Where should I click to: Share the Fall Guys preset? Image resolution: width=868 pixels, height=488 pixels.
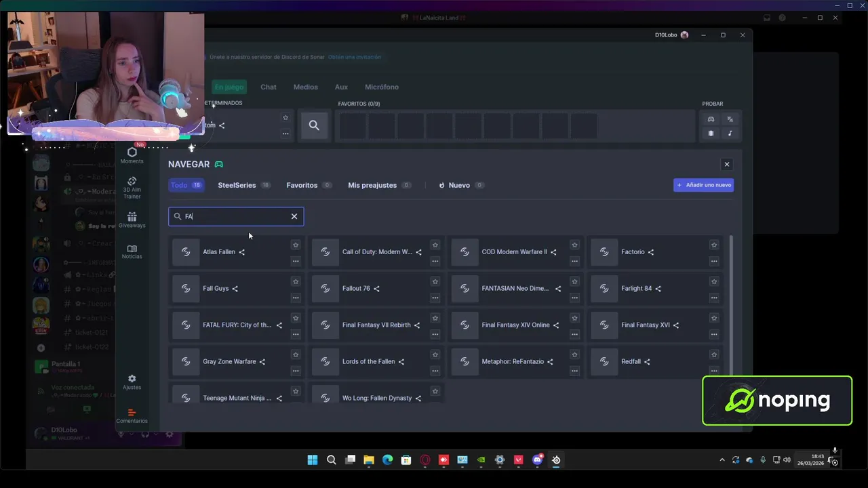pyautogui.click(x=235, y=289)
